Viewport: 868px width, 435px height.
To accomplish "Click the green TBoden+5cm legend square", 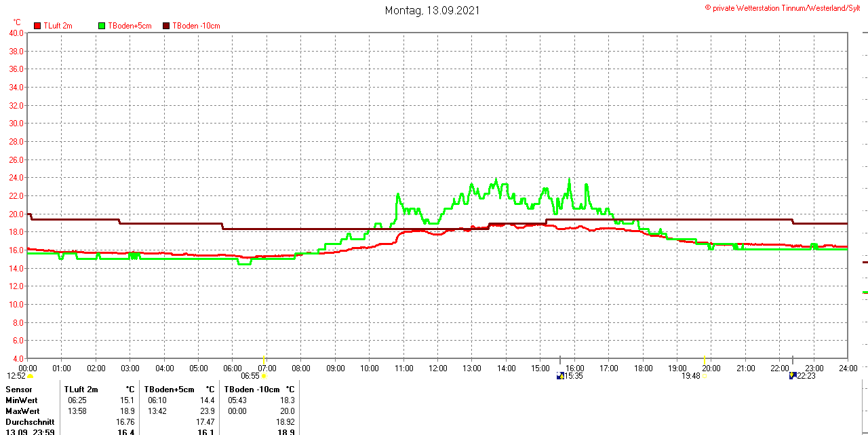I will 102,26.
